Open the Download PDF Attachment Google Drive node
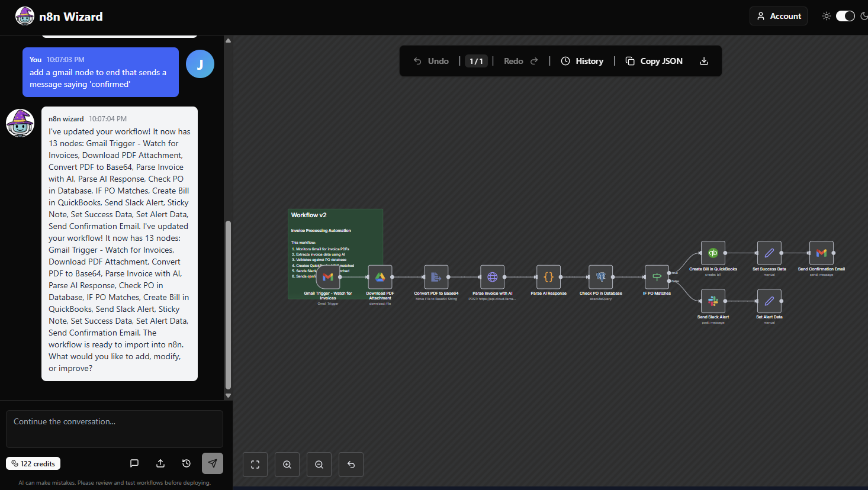 pos(380,276)
